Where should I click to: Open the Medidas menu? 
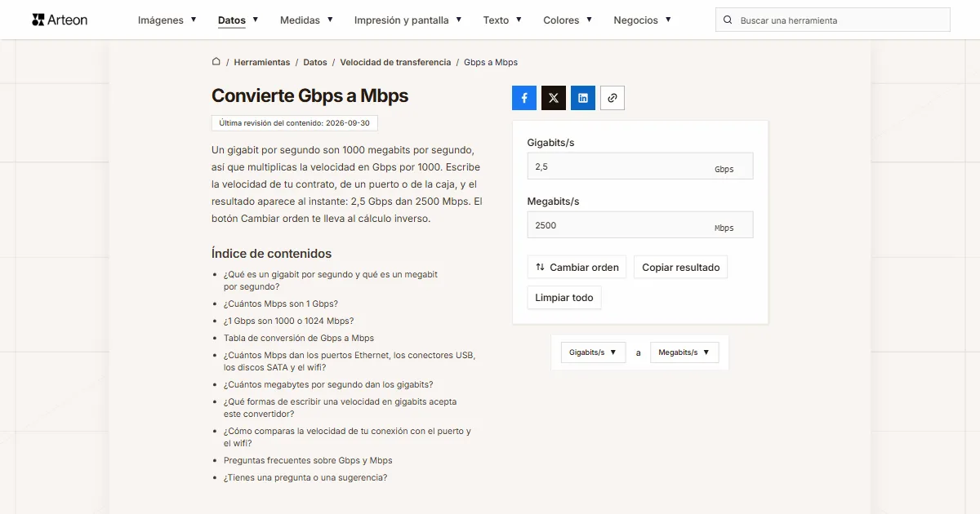coord(306,20)
